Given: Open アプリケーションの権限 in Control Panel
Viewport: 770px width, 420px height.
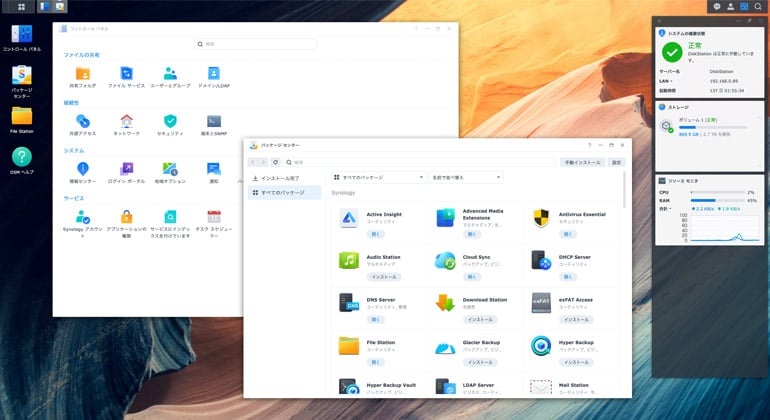Looking at the screenshot, I should click(126, 217).
